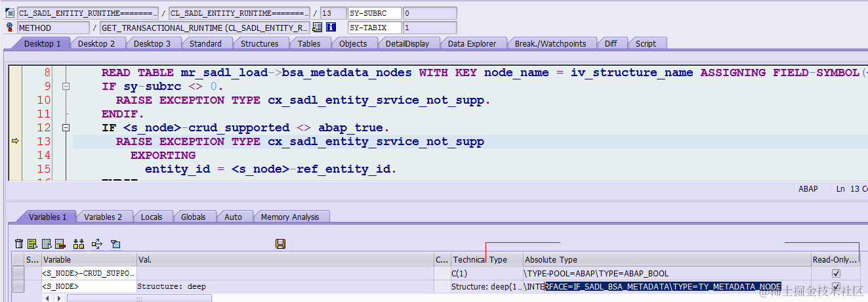Click the TYPE-POOL=ABAP\TYPE=ABAP_BOOL absolute type cell
This screenshot has height=302, width=868.
[x=667, y=273]
